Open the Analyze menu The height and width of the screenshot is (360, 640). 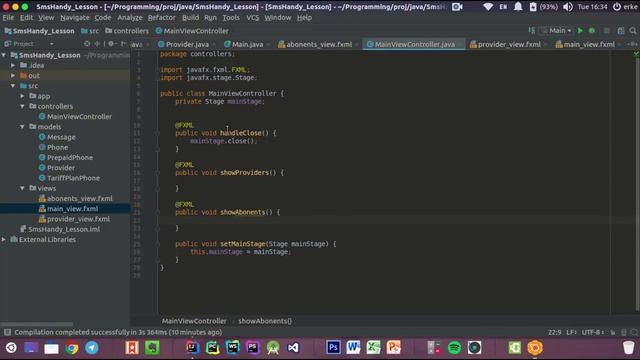coord(130,18)
